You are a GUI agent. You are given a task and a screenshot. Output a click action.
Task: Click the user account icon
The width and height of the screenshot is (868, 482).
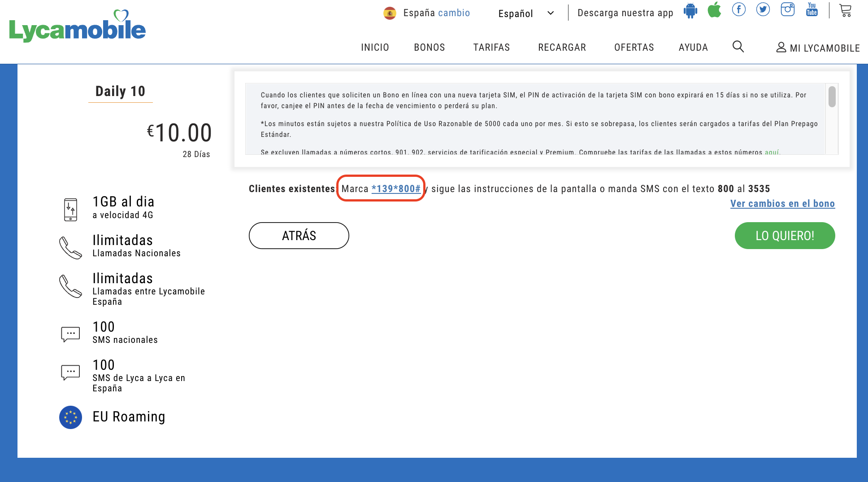781,47
